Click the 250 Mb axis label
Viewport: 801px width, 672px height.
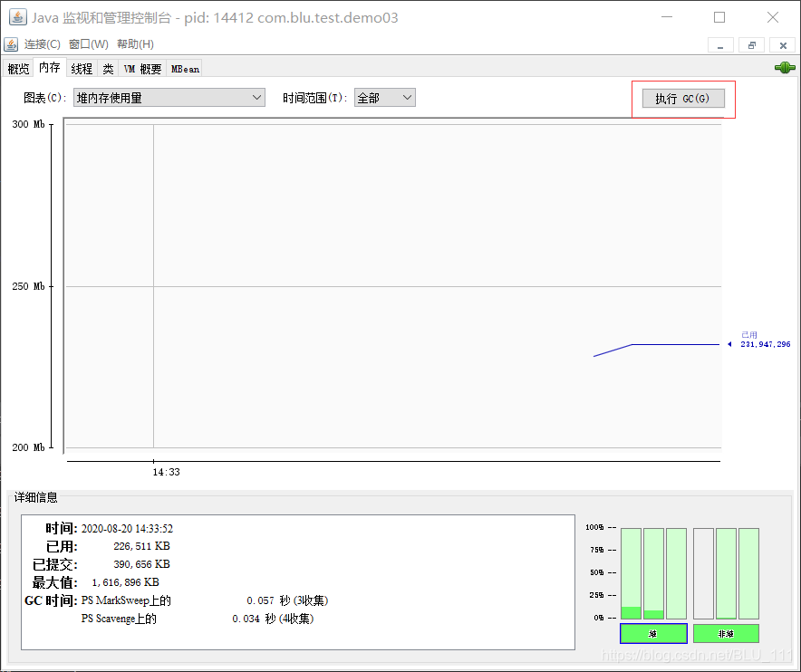(x=28, y=286)
